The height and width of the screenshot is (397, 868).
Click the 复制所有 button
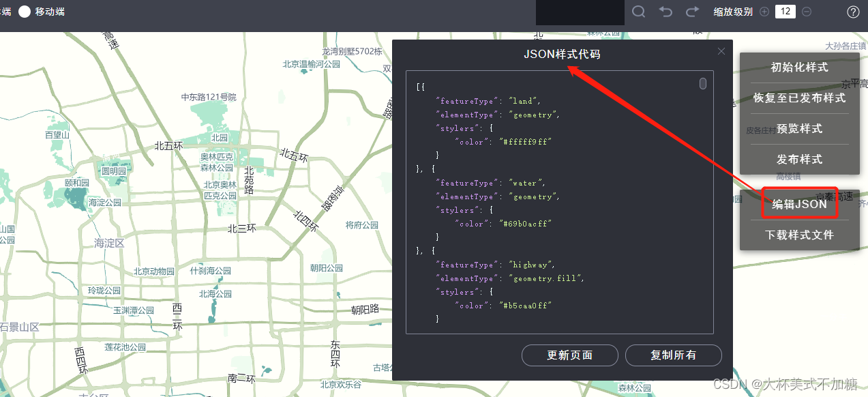pos(673,355)
